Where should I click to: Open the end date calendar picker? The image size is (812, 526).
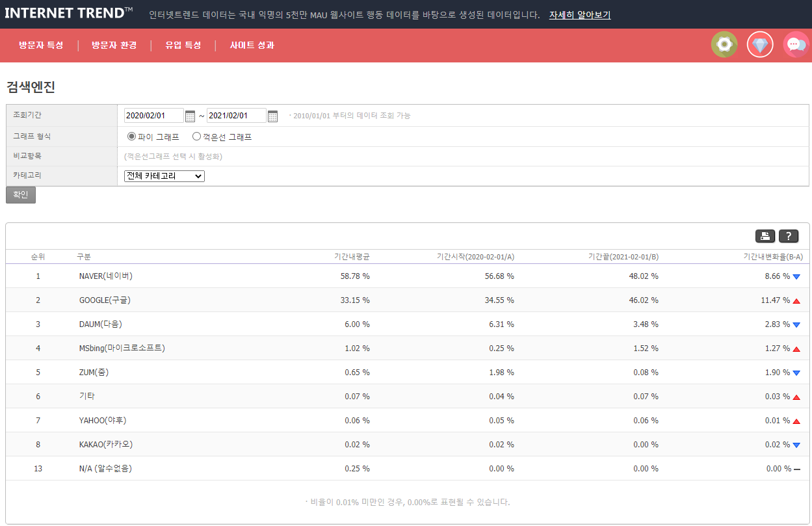point(272,115)
